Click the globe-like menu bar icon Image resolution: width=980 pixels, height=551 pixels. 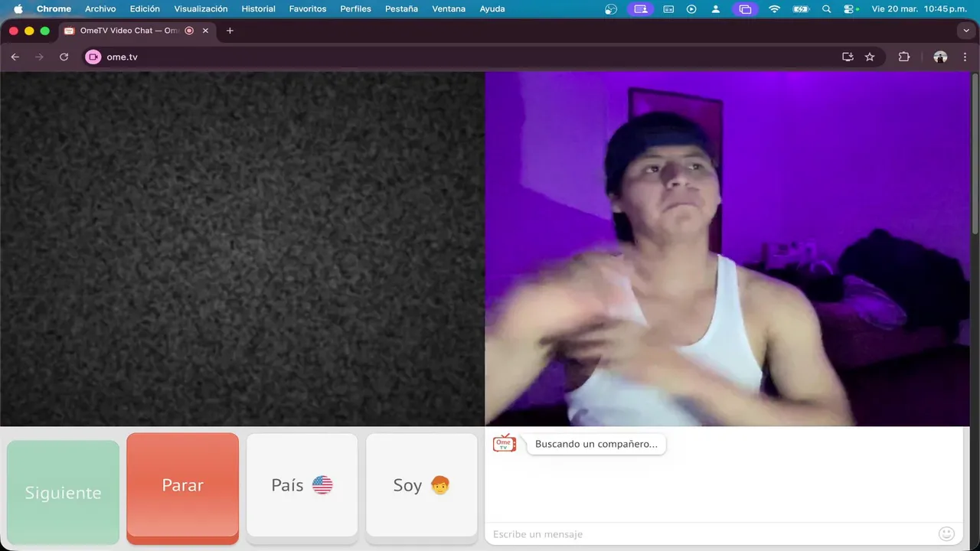(x=611, y=9)
